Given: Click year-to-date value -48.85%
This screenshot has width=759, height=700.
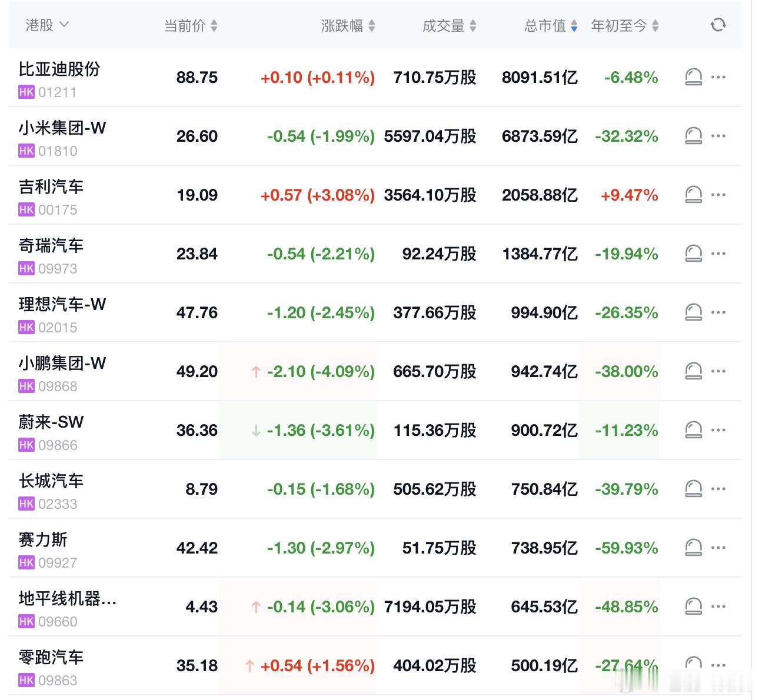Looking at the screenshot, I should (x=627, y=606).
